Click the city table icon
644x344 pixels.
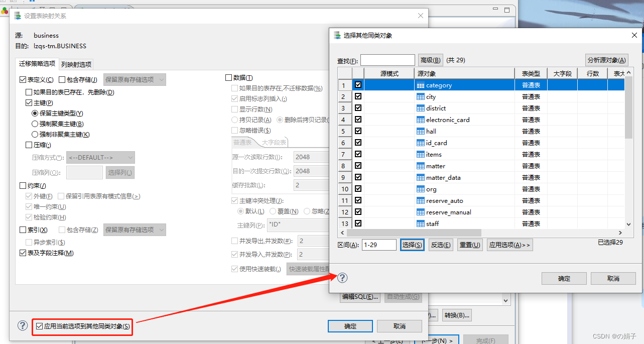421,96
